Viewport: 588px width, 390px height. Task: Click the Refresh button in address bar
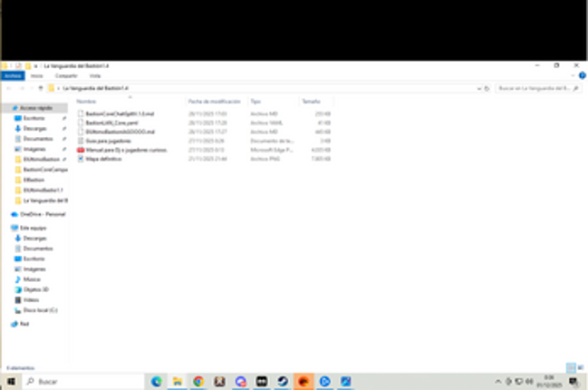click(x=488, y=89)
